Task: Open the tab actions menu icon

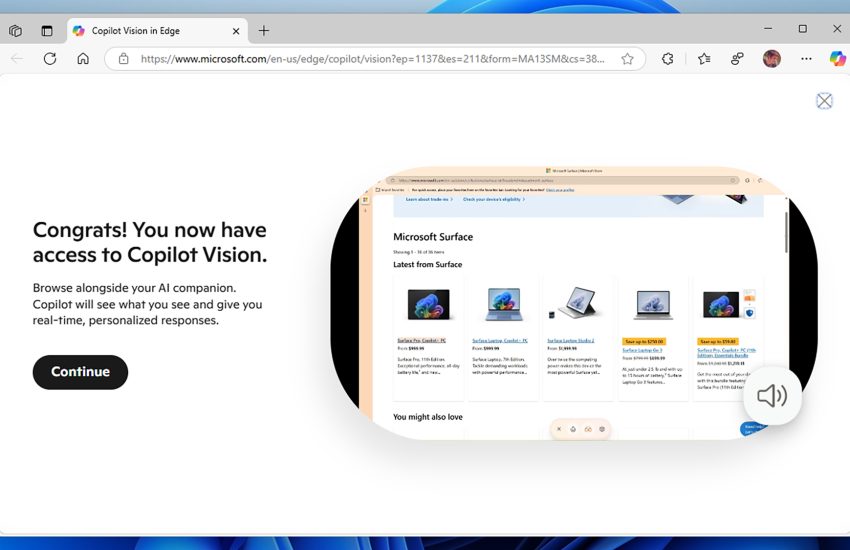Action: (x=47, y=31)
